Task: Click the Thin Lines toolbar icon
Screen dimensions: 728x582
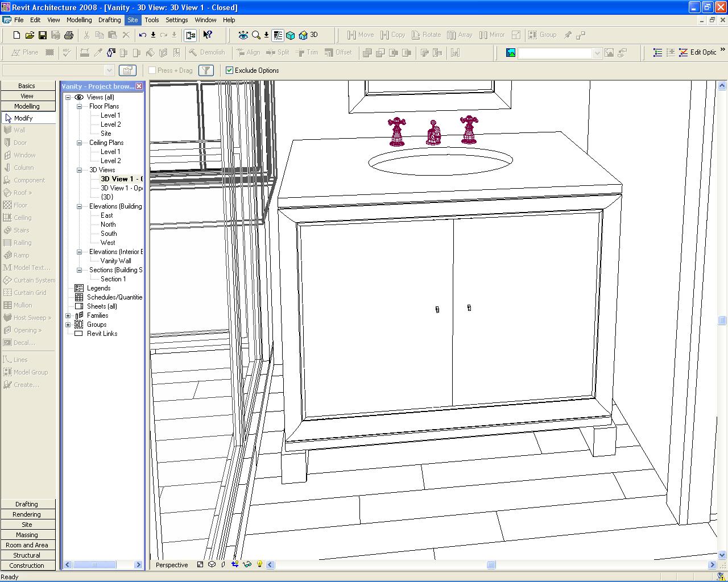Action: point(278,35)
